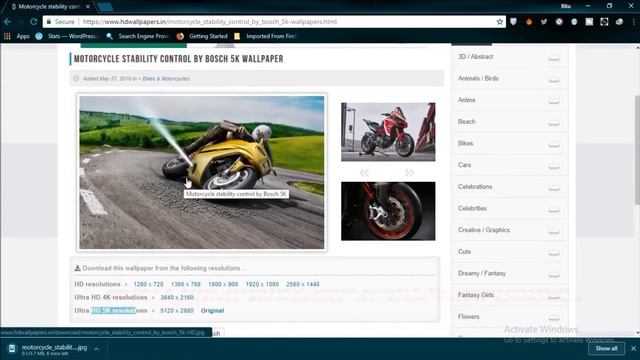Open the Stats — WordPress bookmark
Screen dimensions: 640x360
[x=67, y=36]
